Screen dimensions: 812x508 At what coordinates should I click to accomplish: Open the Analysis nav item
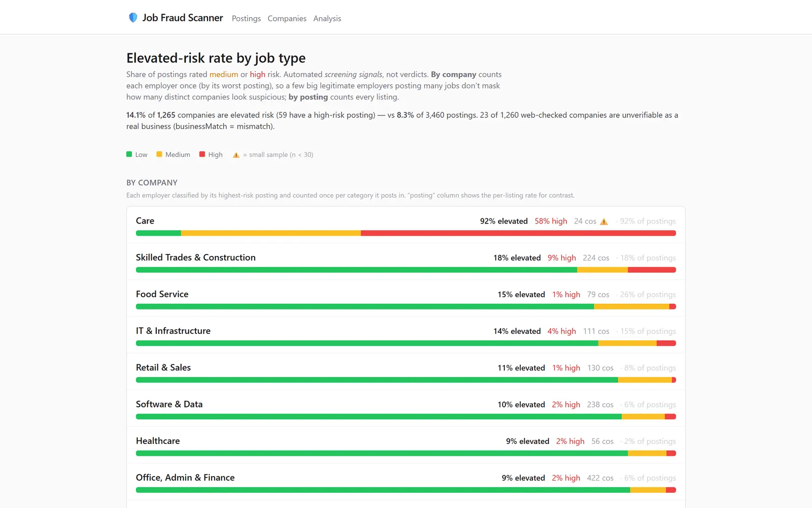(327, 18)
